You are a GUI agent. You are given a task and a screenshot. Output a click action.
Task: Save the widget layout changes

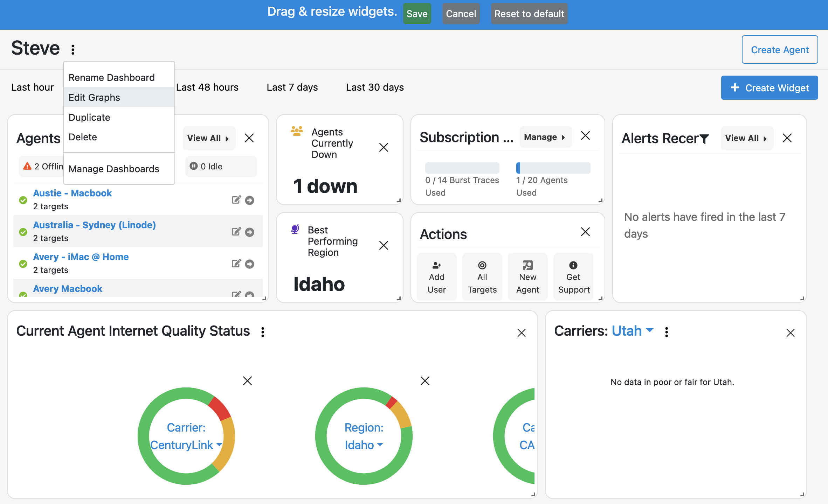417,13
